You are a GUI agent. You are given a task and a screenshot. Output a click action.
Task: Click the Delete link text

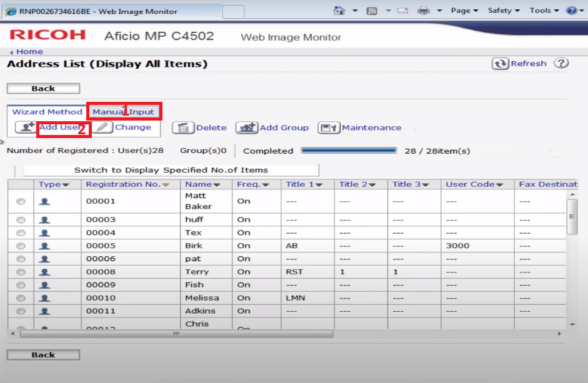[211, 127]
